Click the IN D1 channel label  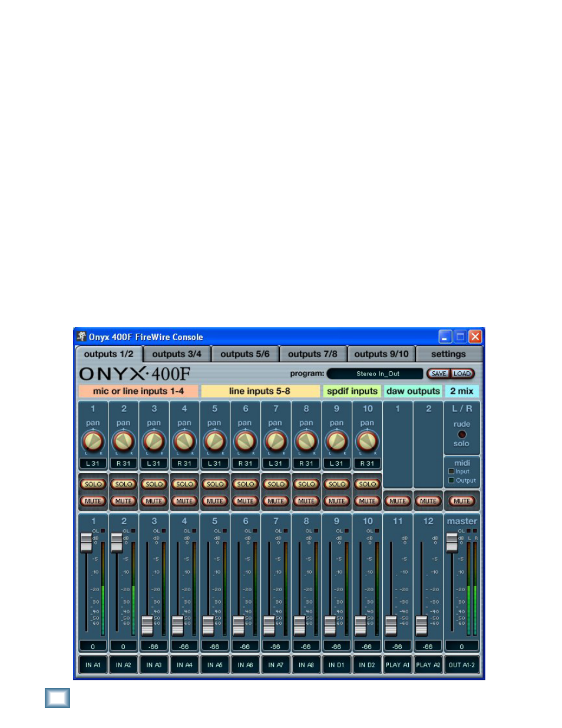pos(337,665)
